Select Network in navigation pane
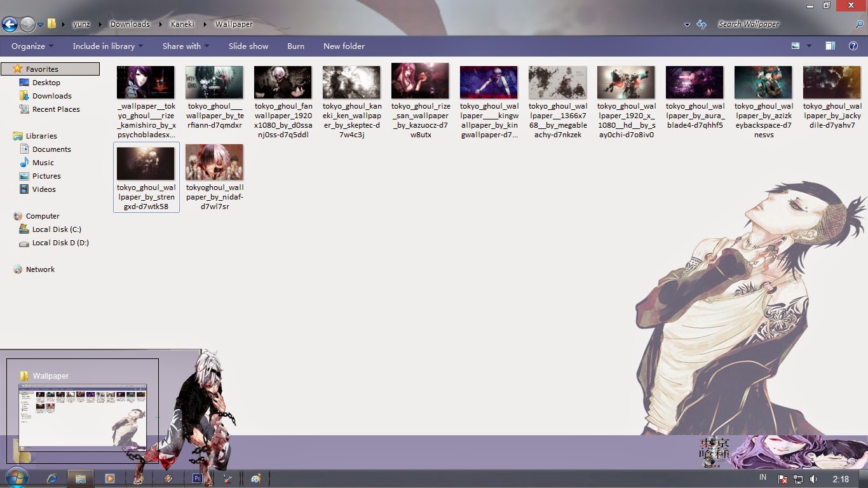Screen dimensions: 868x488 click(x=40, y=269)
